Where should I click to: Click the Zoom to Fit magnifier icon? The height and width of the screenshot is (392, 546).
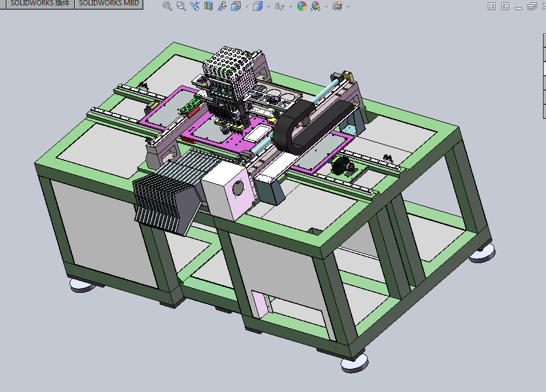[168, 6]
